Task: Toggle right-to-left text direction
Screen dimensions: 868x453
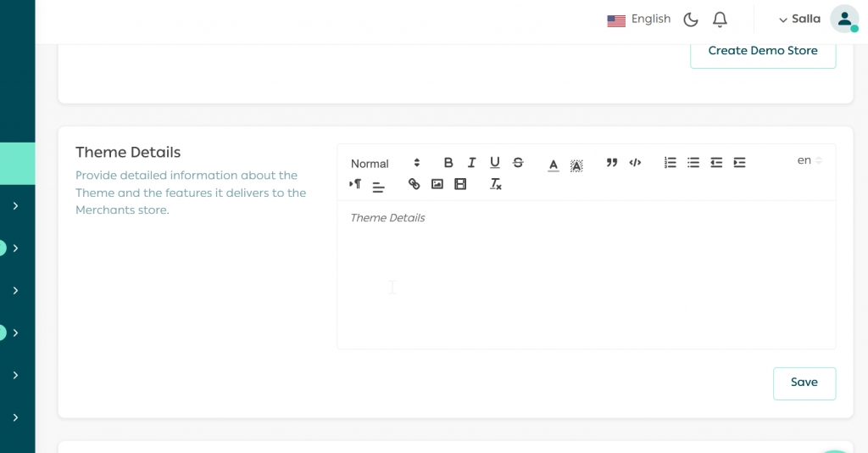Action: (355, 184)
